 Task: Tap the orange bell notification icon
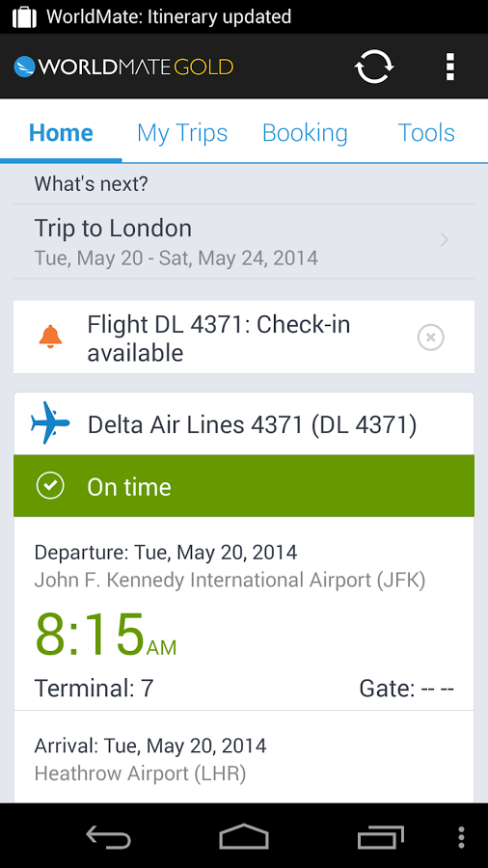pos(50,337)
